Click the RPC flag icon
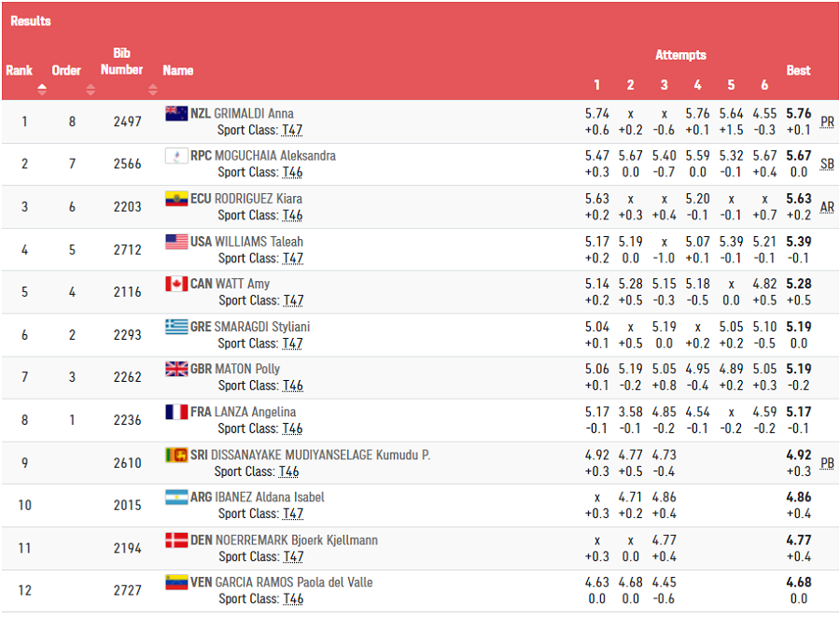 click(x=176, y=156)
